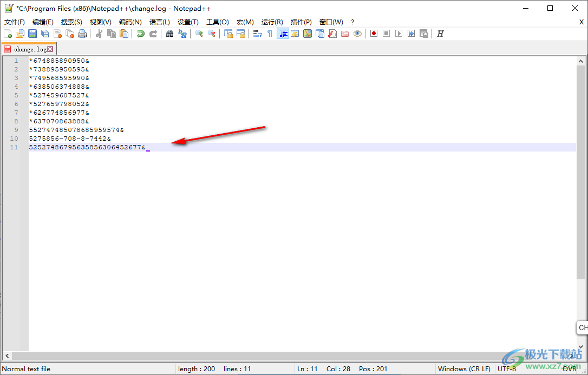Toggle file monitoring eye icon
The width and height of the screenshot is (588, 375).
tap(357, 34)
